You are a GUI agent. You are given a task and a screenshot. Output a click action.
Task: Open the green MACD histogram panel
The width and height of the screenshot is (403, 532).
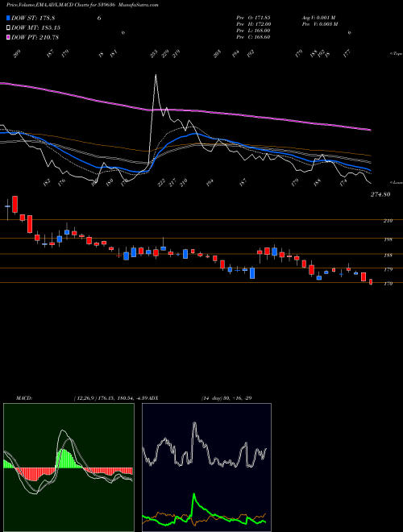(69, 468)
